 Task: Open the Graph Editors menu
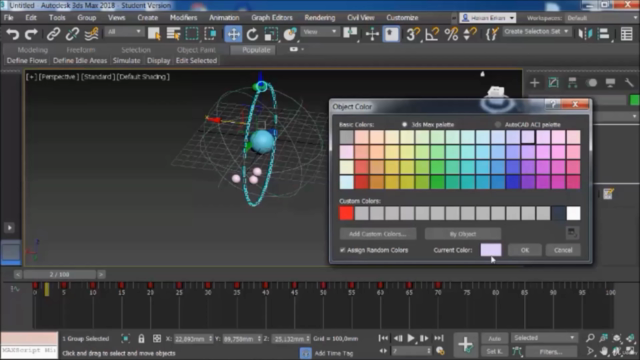[272, 18]
